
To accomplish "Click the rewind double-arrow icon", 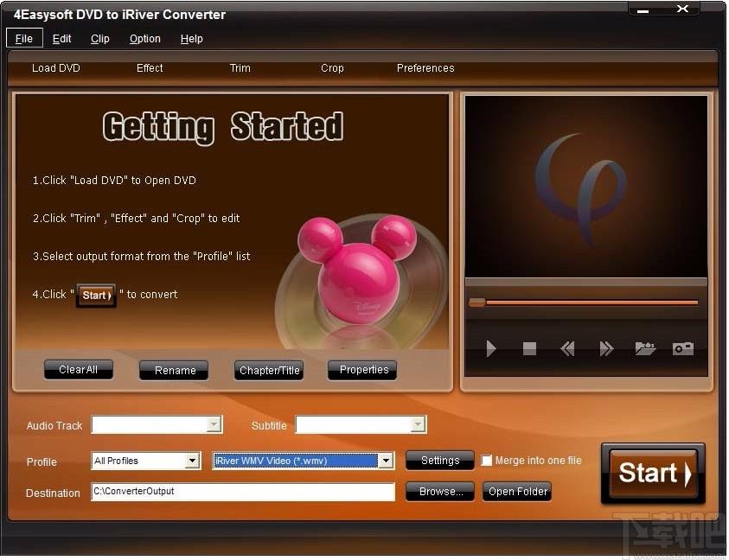I will 567,348.
